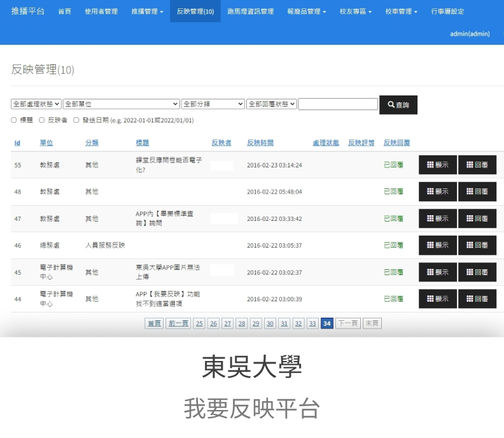Open the 反映管理(10) nav tab
504x438 pixels.
pyautogui.click(x=195, y=11)
